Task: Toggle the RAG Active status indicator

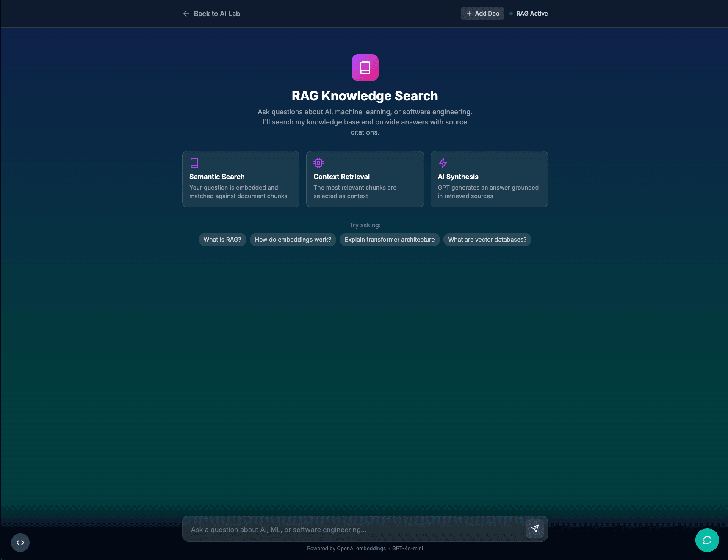Action: tap(528, 13)
